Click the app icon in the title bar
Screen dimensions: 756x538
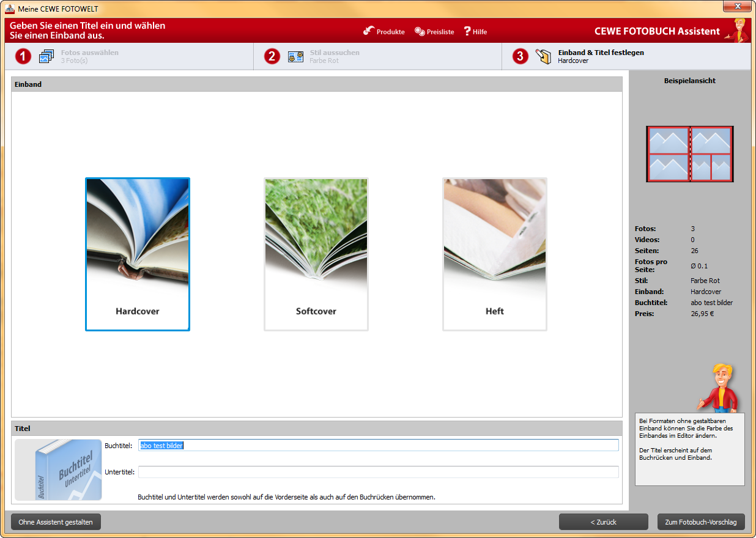pyautogui.click(x=10, y=9)
